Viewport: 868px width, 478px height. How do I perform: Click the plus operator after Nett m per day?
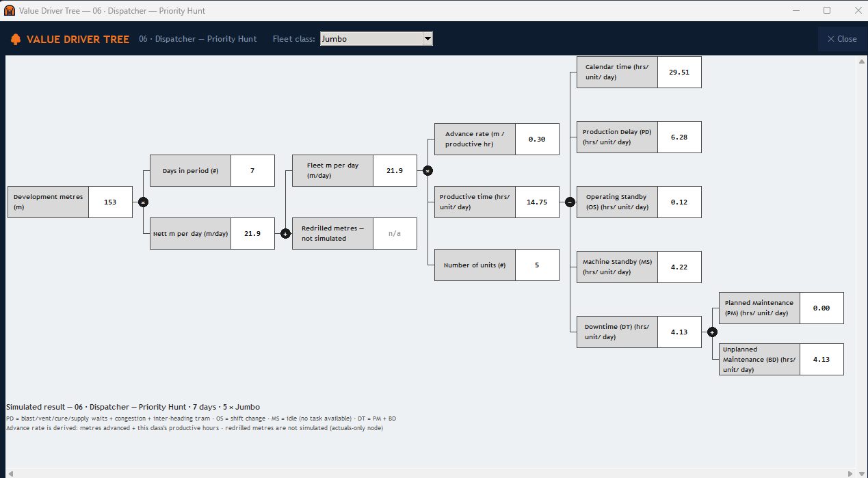(285, 233)
